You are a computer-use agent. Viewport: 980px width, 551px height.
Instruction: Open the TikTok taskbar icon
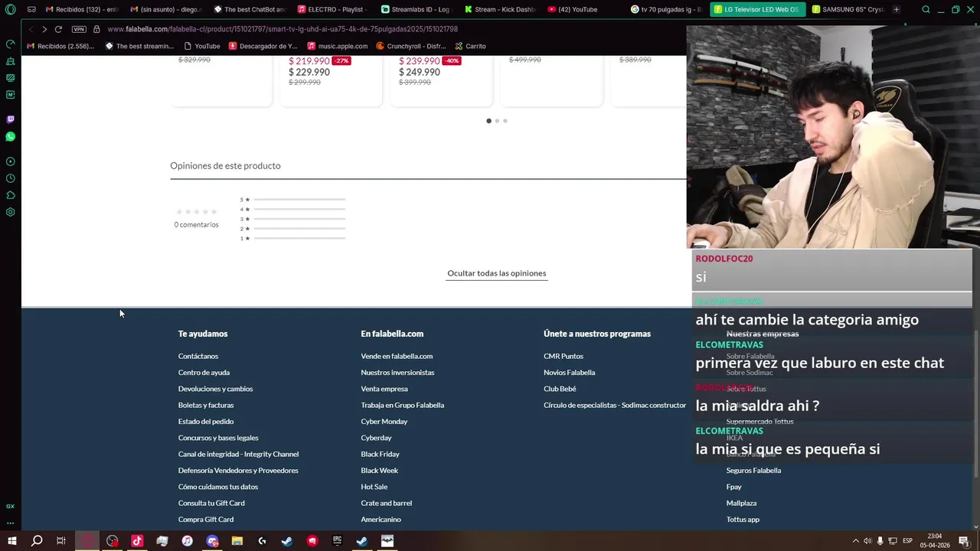pos(137,541)
